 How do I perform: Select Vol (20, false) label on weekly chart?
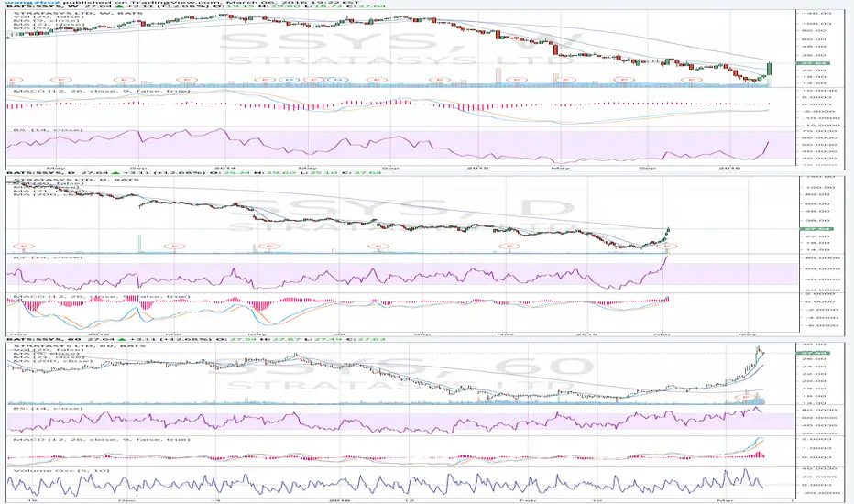coord(49,16)
